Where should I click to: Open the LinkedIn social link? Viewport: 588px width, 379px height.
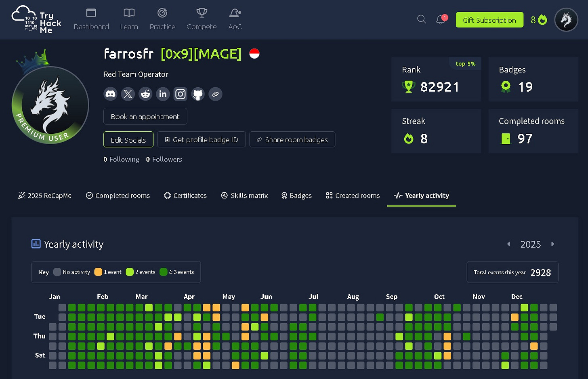coord(163,94)
